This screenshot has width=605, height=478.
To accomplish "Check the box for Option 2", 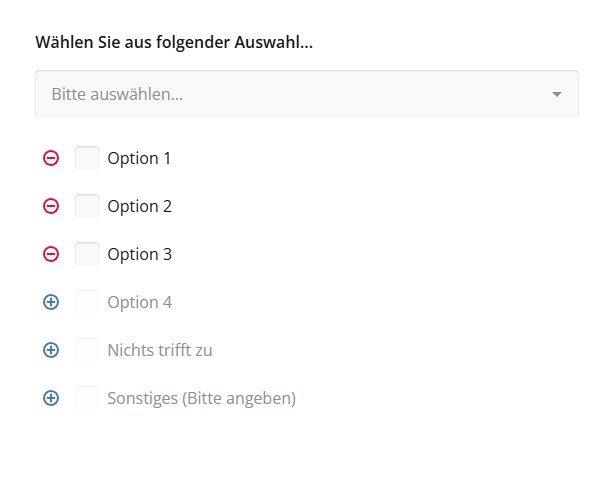I will [x=87, y=206].
